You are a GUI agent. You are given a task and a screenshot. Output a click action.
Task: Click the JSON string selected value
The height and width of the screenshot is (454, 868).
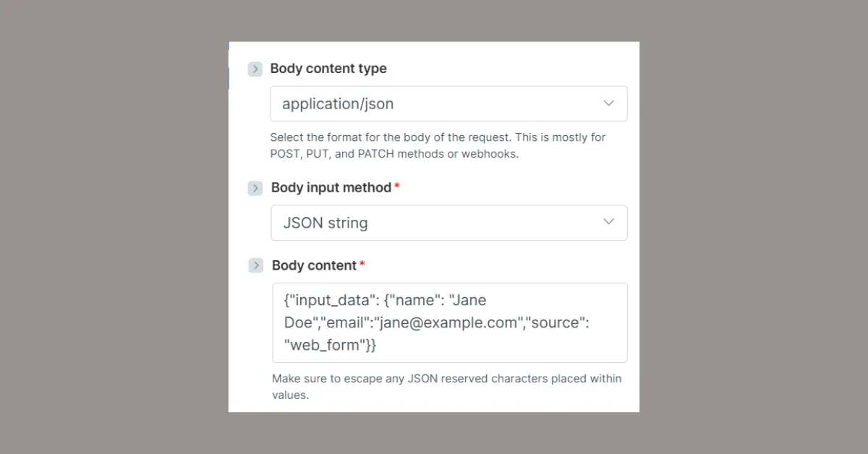[x=324, y=223]
